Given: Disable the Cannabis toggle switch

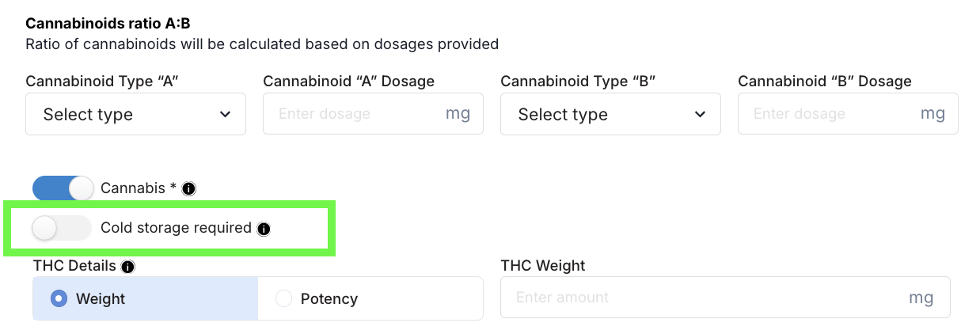Looking at the screenshot, I should tap(63, 189).
